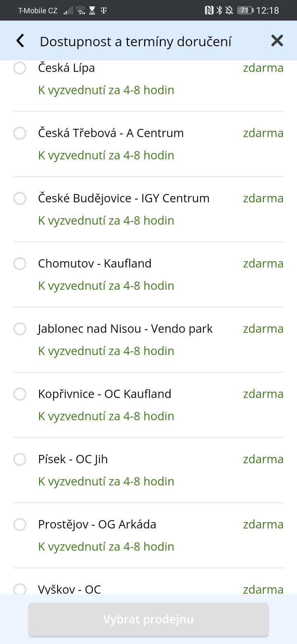The height and width of the screenshot is (644, 297).
Task: Choose the Písek - OC Jih store
Action: coord(20,459)
